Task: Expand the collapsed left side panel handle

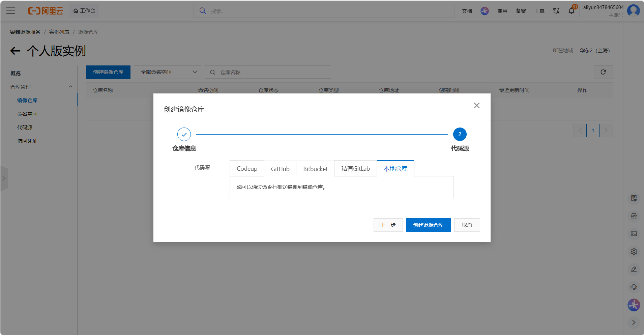Action: (x=4, y=178)
